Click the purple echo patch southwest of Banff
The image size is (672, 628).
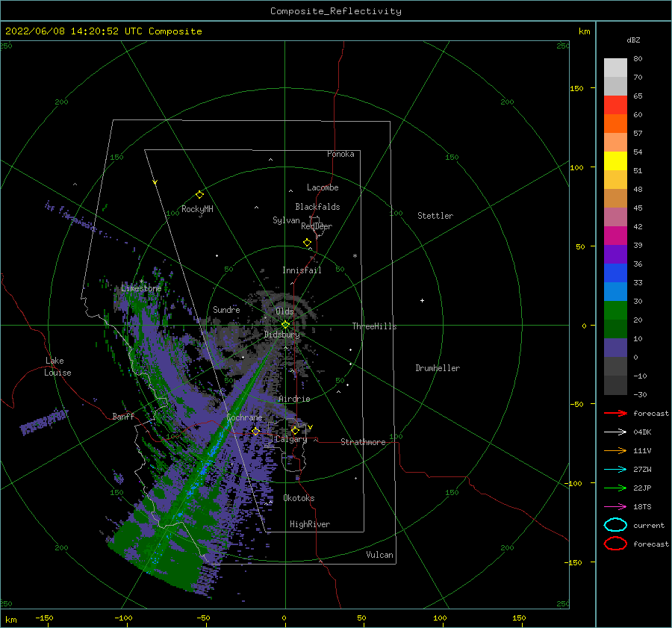(44, 421)
